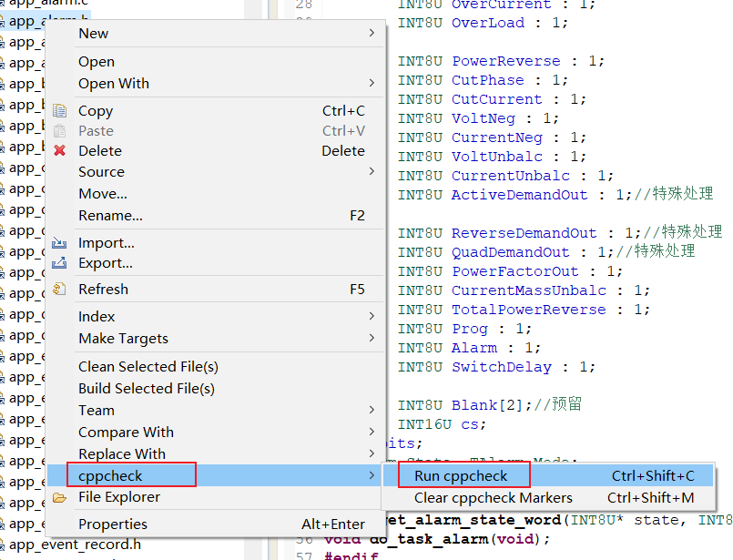The image size is (733, 560).
Task: Click CurrentNeg identifier in editor
Action: click(496, 137)
